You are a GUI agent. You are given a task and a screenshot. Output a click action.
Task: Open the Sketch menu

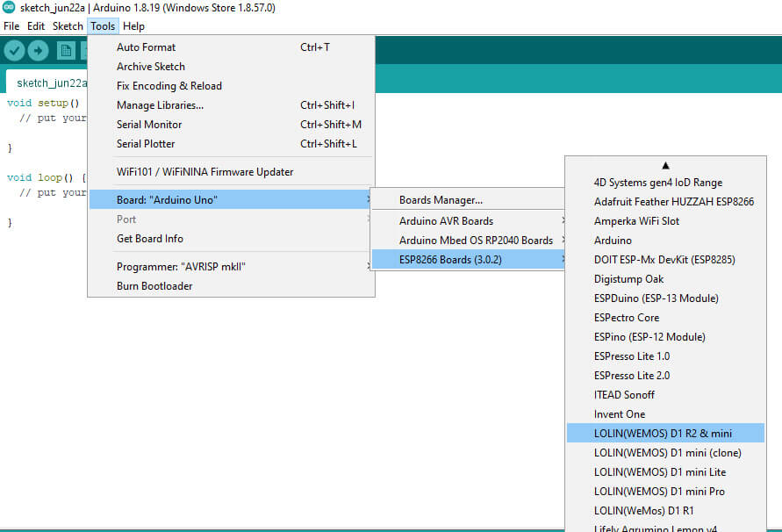click(68, 26)
